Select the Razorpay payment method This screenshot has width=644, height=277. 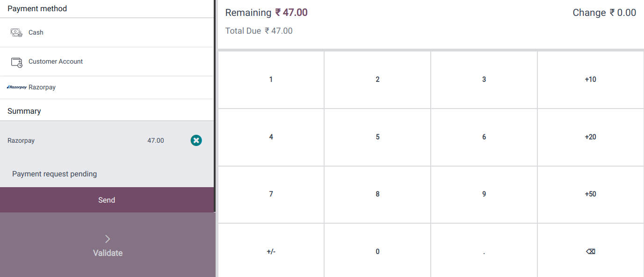tap(107, 87)
